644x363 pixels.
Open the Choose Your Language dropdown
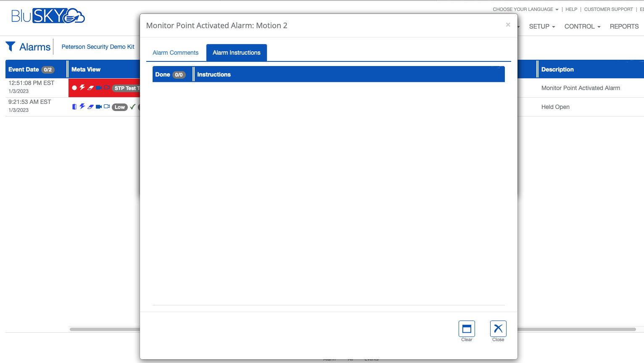(x=525, y=9)
